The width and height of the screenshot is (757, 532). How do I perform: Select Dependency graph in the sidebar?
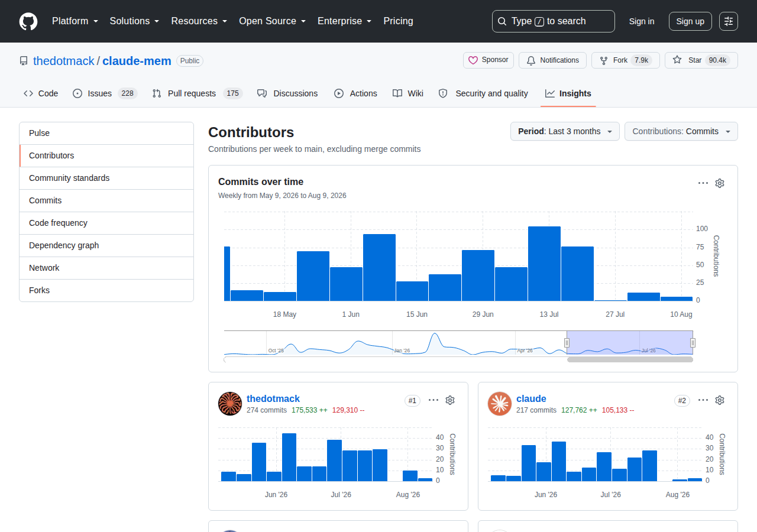pos(106,245)
